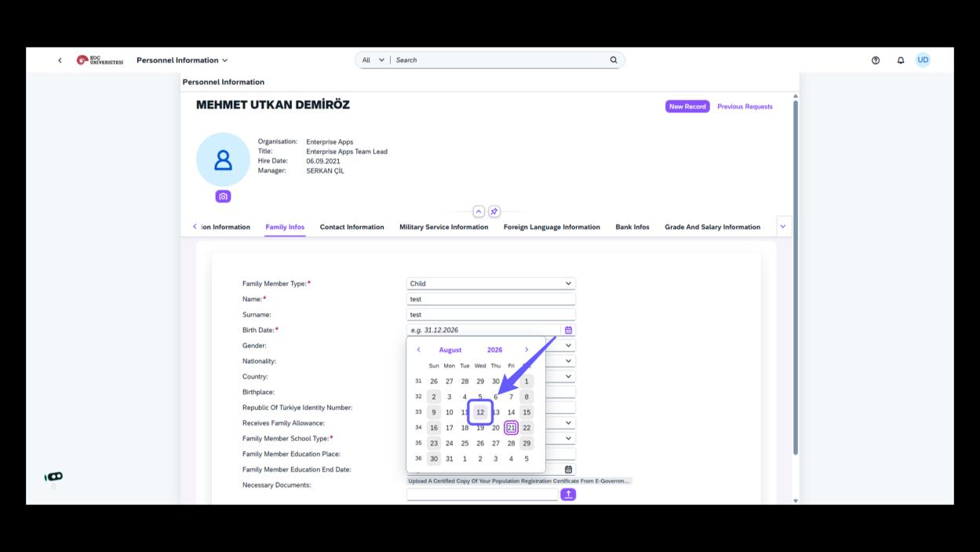Click the Upload Certified Copy notice text
Screen dimensions: 980x552
pyautogui.click(x=519, y=481)
